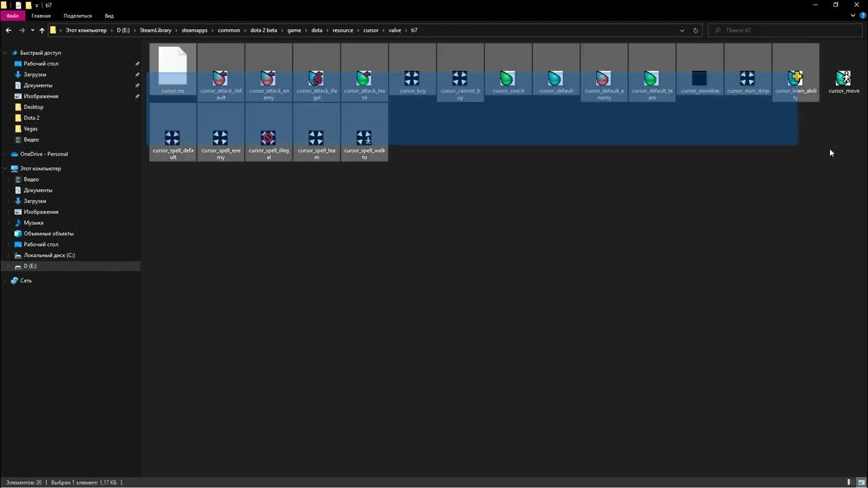
Task: Select the cursor_attack_enemy file
Action: click(269, 73)
